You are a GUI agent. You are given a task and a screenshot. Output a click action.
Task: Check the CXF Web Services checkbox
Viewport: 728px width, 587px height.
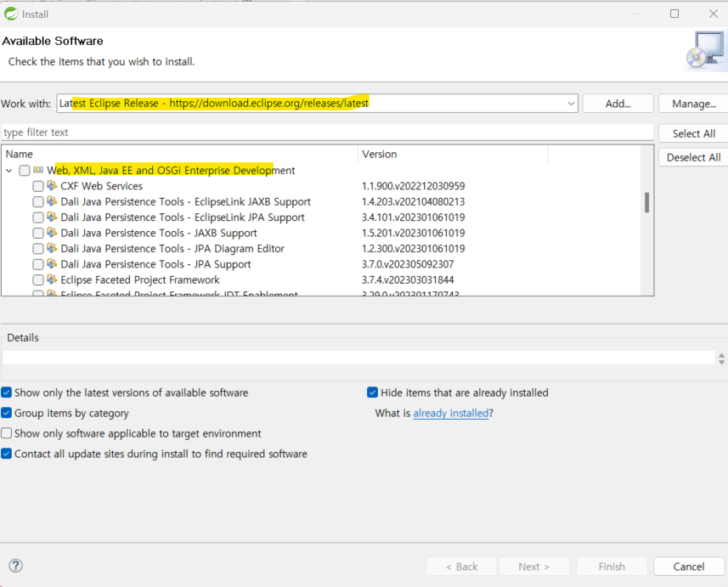(38, 186)
